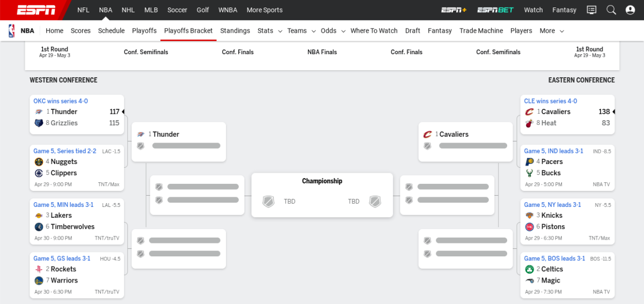Click the Heat team logo
Viewport: 644px width, 304px height.
click(x=529, y=123)
